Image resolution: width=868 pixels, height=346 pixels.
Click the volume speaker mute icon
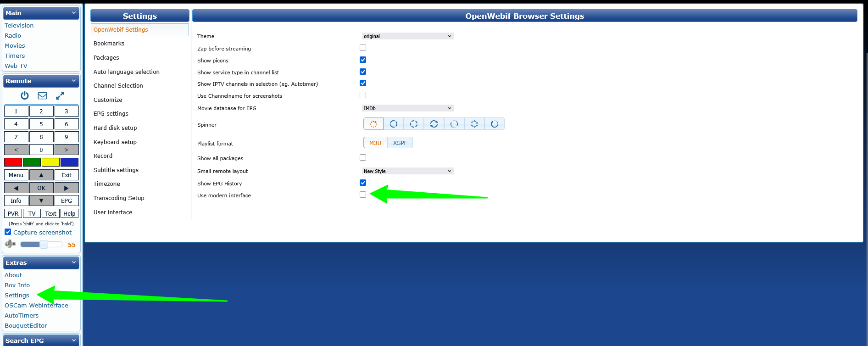click(x=10, y=244)
